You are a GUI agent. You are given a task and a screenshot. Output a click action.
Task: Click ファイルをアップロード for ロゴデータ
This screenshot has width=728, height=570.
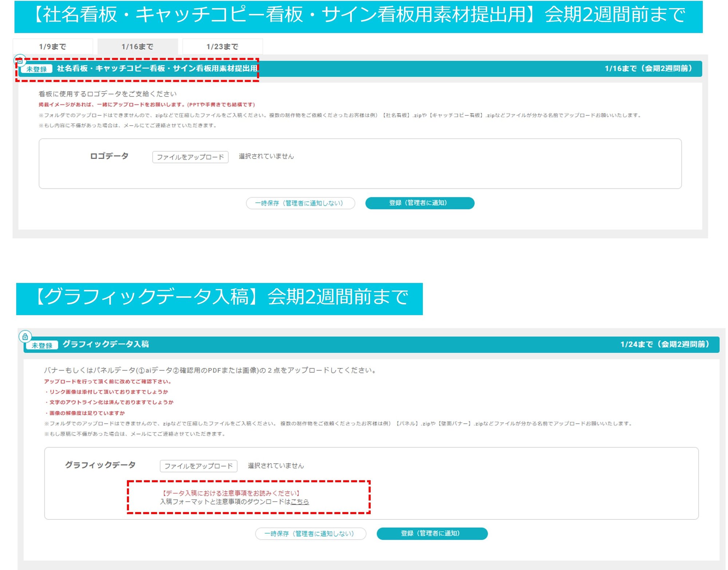coord(191,157)
